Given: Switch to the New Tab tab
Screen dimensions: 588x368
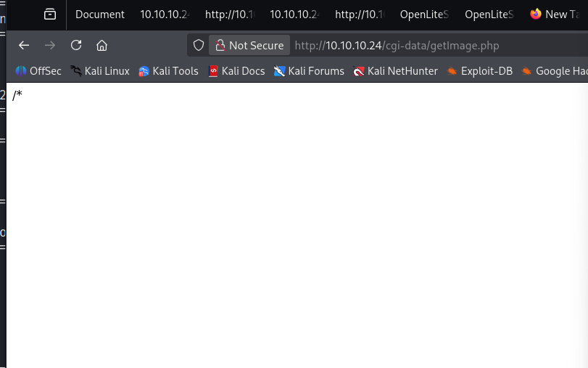Looking at the screenshot, I should [x=557, y=14].
